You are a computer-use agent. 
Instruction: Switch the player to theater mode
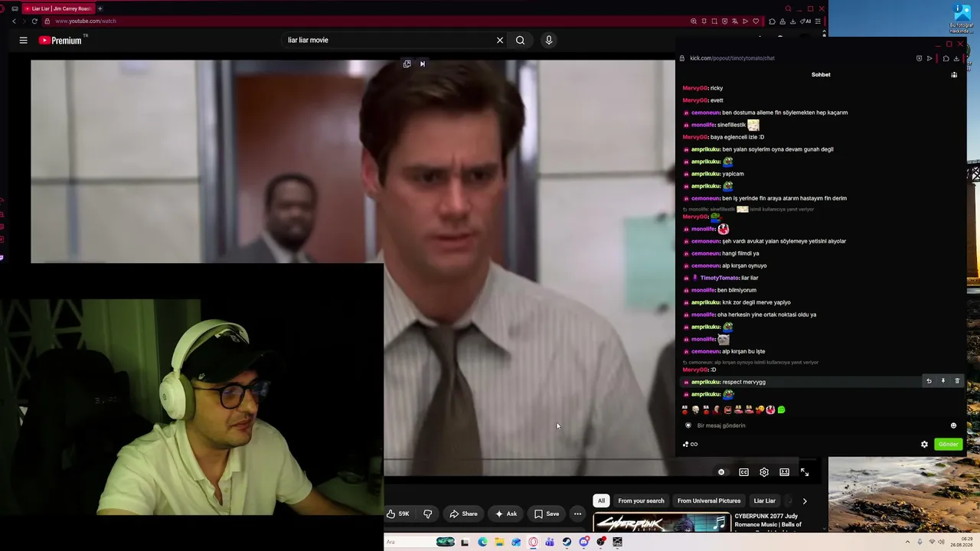click(784, 472)
